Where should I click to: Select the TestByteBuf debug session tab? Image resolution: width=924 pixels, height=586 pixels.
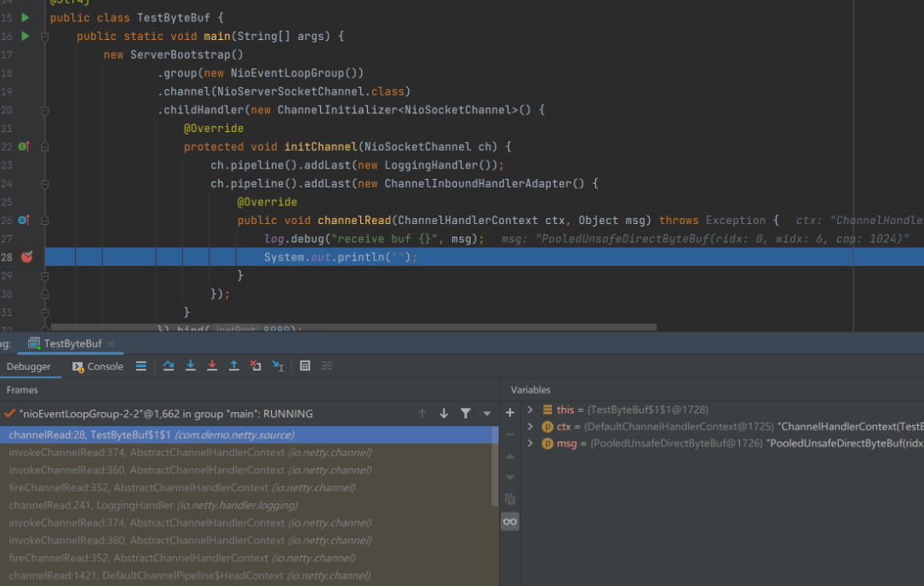pyautogui.click(x=72, y=343)
